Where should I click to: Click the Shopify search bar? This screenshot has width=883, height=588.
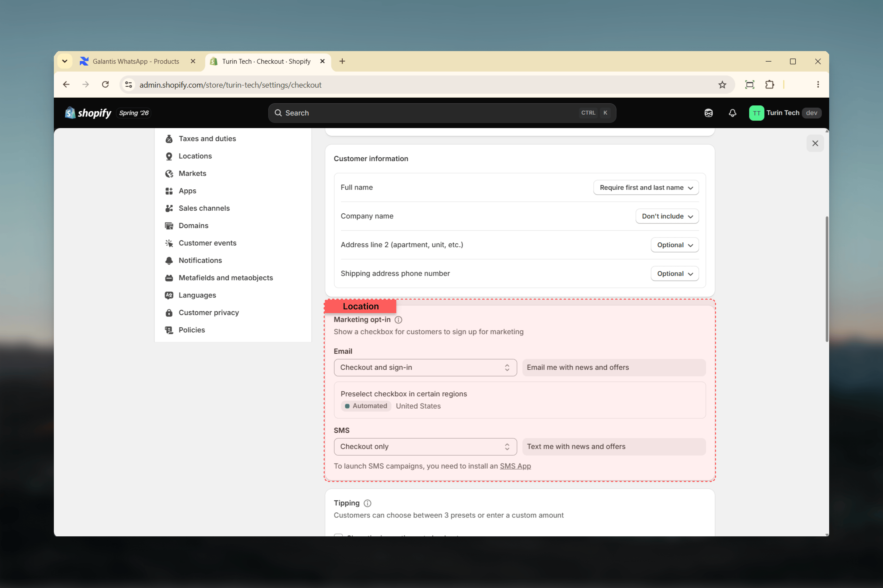[x=442, y=113]
